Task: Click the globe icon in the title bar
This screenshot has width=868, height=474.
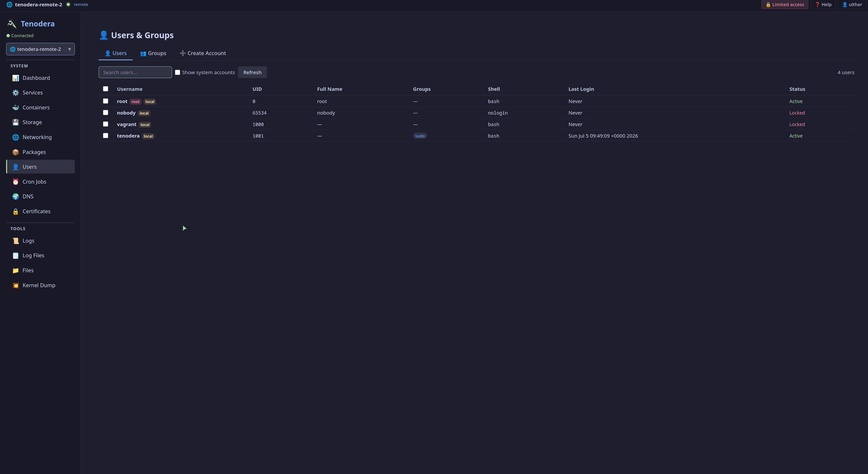Action: click(10, 5)
